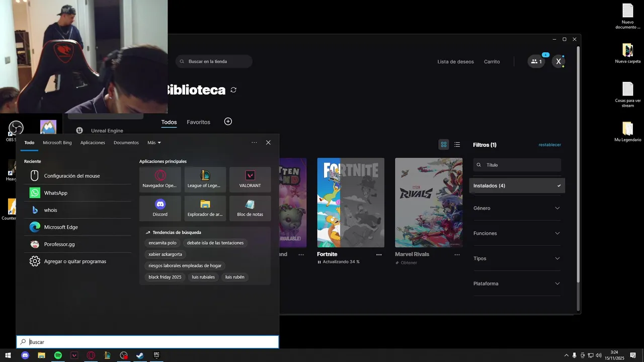Search trend black friday 2025

tap(165, 277)
